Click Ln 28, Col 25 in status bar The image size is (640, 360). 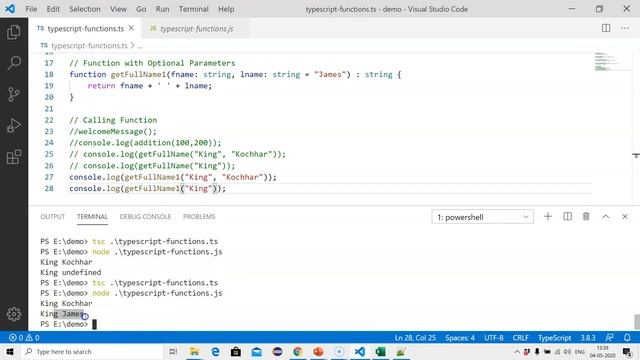click(415, 338)
